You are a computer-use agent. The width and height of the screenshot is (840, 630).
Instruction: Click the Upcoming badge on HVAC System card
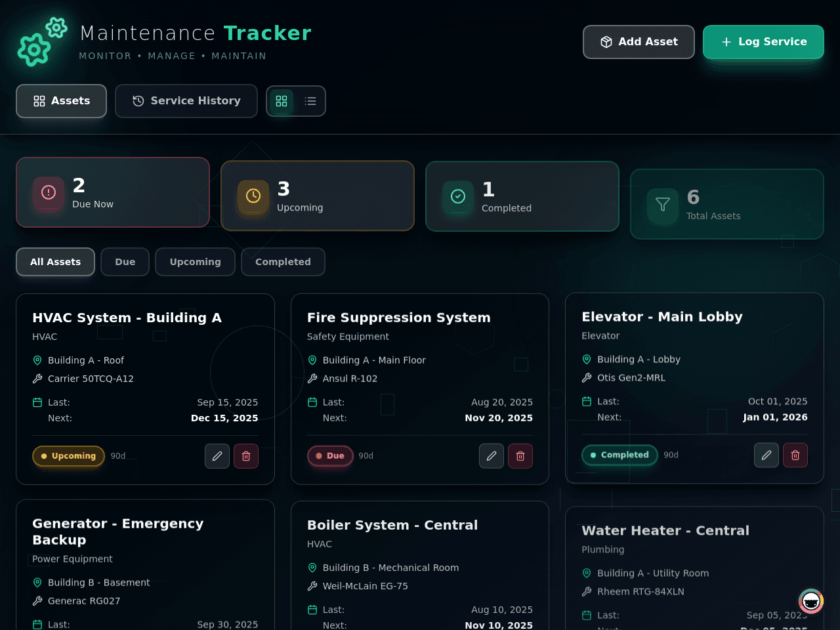point(68,456)
